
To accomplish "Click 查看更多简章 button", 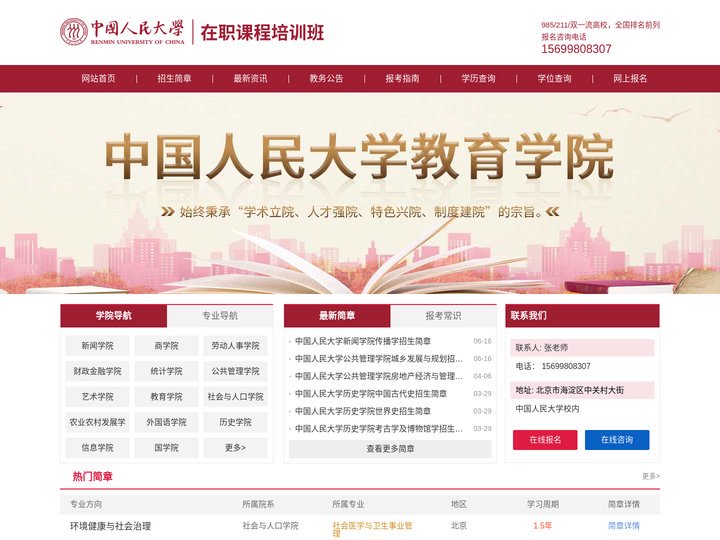I will pos(390,449).
